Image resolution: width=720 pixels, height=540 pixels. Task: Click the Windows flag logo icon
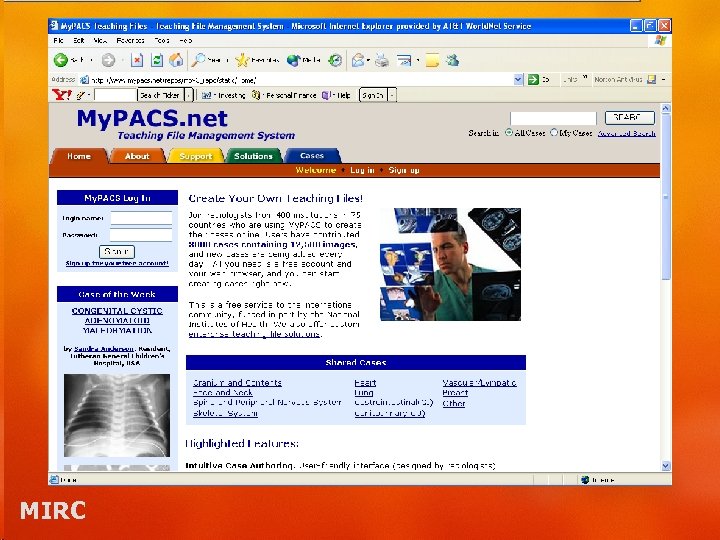[660, 40]
